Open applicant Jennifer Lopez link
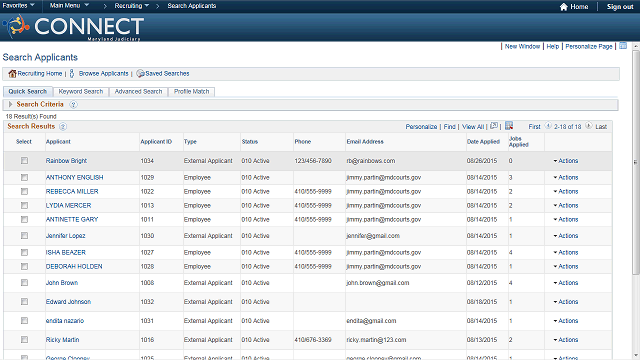 65,236
